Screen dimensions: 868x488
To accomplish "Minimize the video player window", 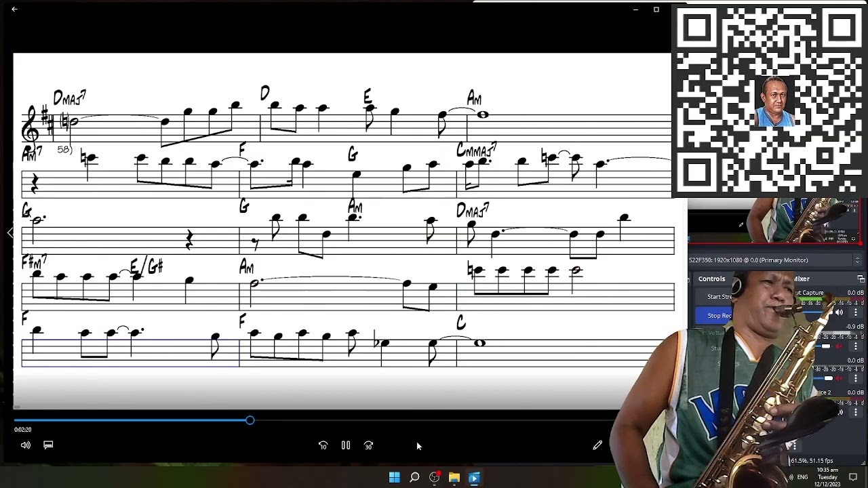I will coord(635,9).
